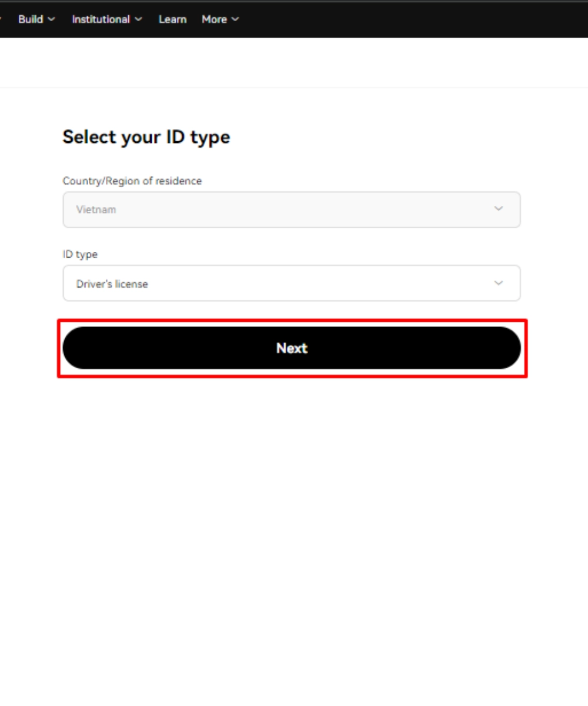Viewport: 588px width, 706px height.
Task: Click the down arrow in the Vietnam field
Action: (499, 209)
